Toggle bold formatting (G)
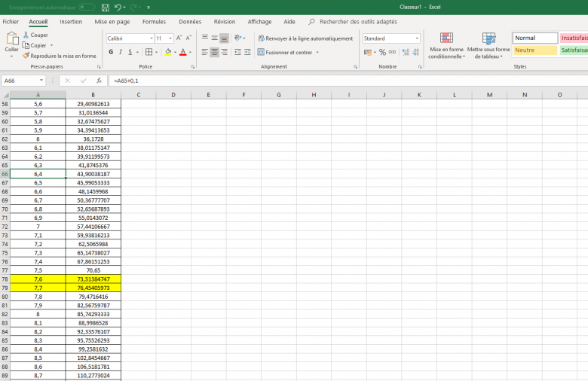The height and width of the screenshot is (381, 588). (x=111, y=52)
